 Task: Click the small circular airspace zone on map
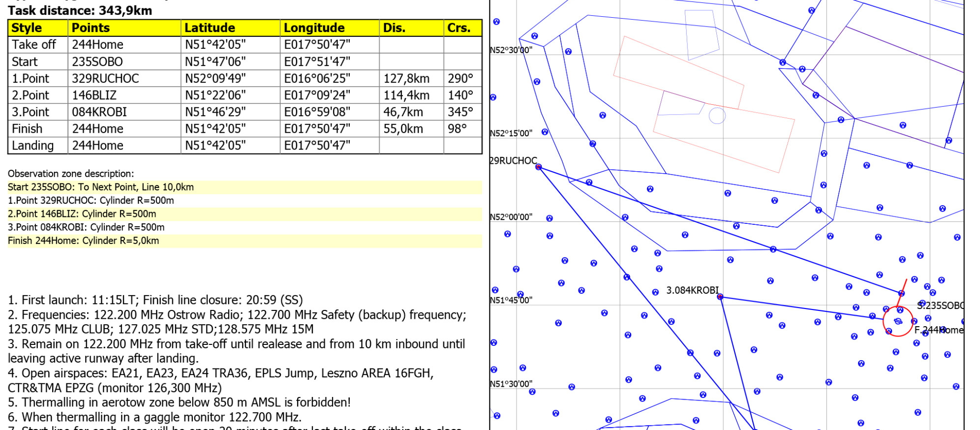point(717,116)
